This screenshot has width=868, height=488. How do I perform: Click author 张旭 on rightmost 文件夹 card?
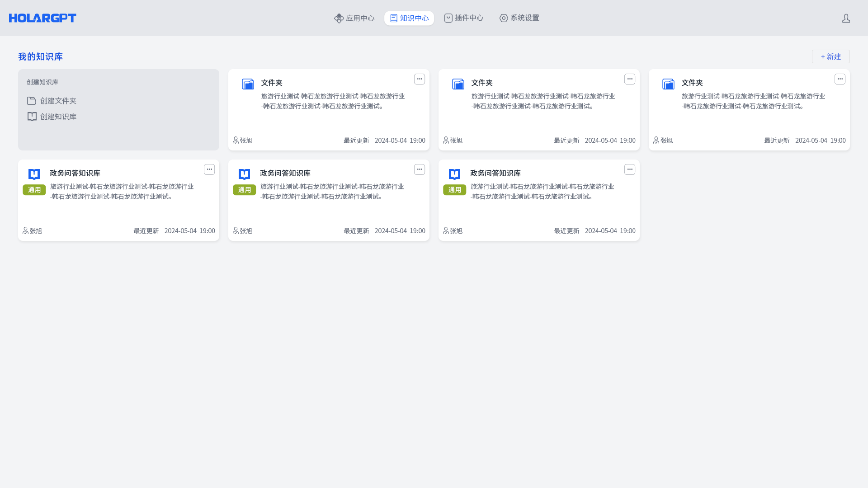tap(663, 141)
